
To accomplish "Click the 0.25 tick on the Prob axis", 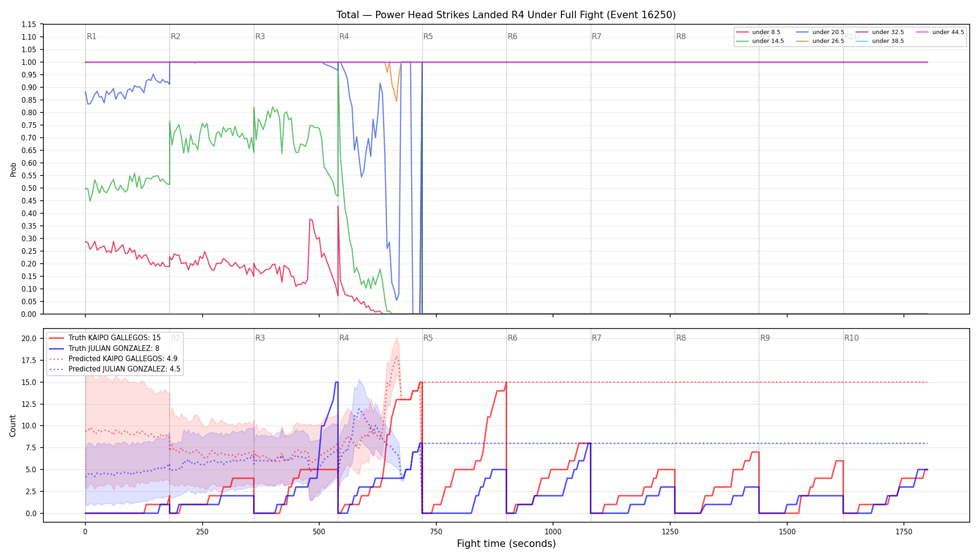I will [28, 251].
